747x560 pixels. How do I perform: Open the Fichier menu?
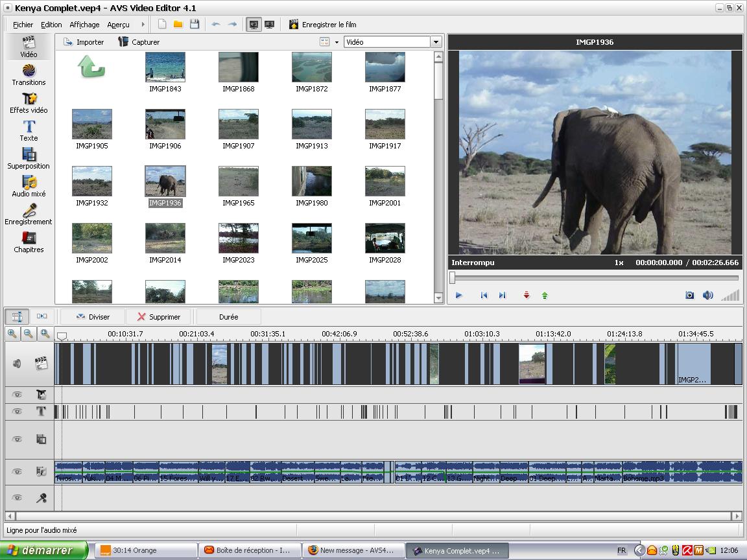[23, 25]
